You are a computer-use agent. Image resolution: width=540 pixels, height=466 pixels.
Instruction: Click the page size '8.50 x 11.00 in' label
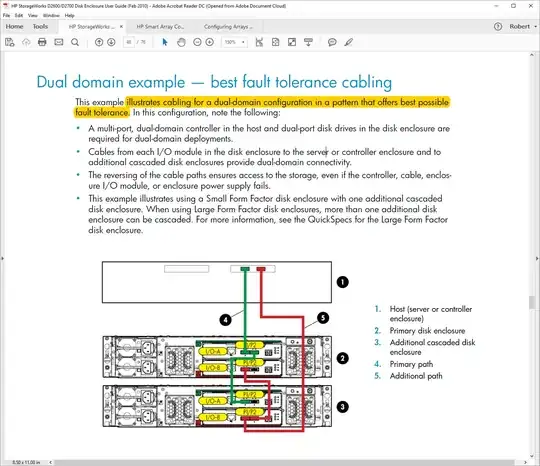(26, 462)
